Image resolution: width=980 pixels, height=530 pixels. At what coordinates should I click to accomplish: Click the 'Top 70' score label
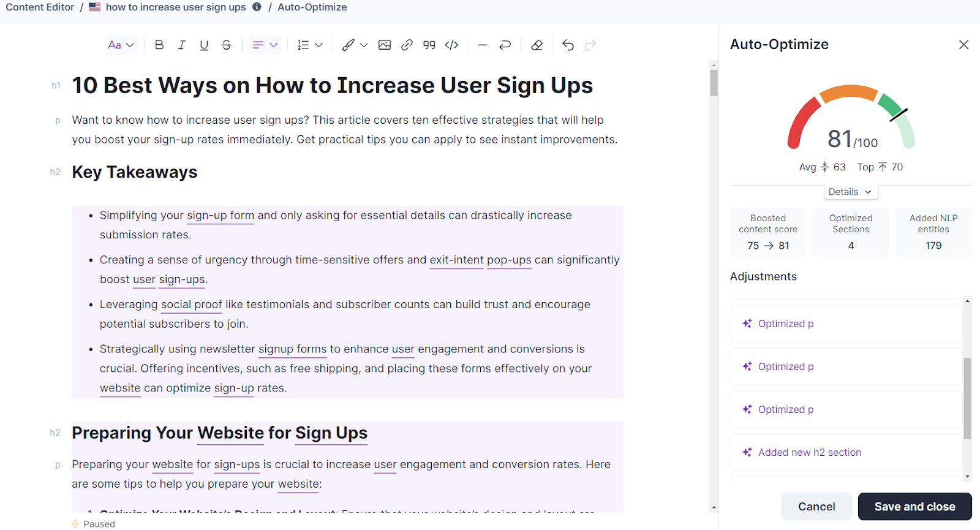880,167
